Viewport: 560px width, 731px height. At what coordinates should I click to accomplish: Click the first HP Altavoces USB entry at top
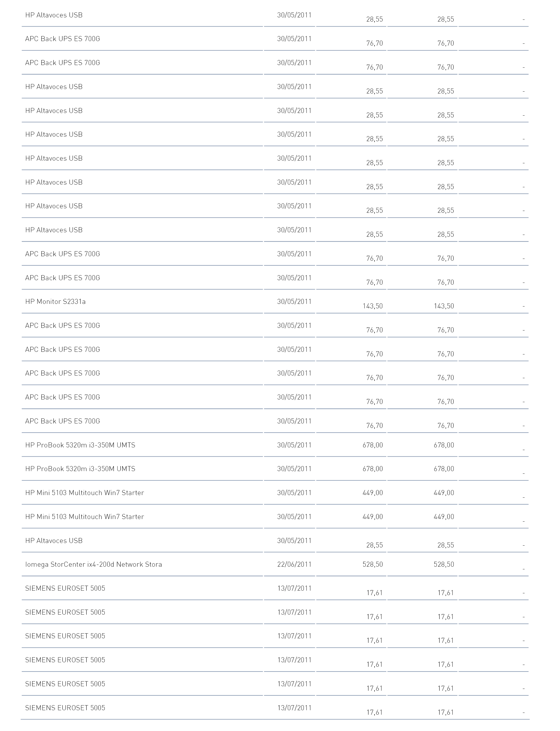click(x=54, y=15)
